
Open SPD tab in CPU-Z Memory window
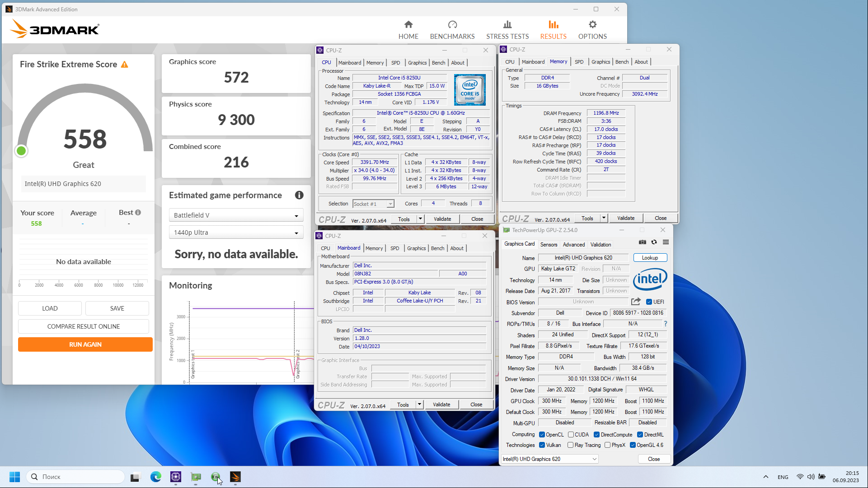coord(579,62)
